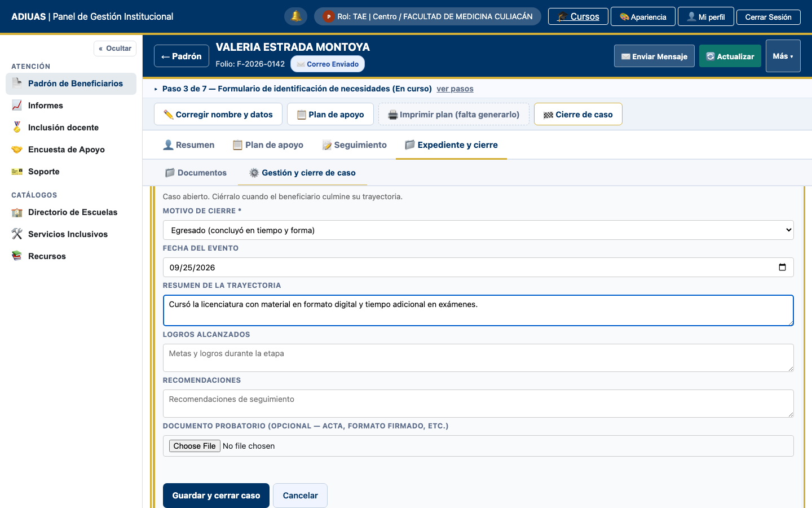The height and width of the screenshot is (508, 812).
Task: Expand the Más dropdown menu
Action: tap(783, 56)
